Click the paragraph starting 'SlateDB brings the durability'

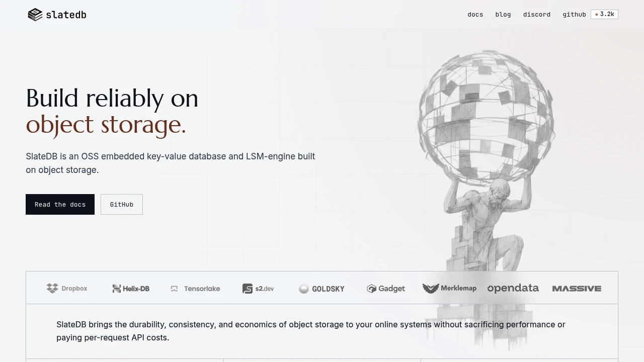(x=311, y=331)
